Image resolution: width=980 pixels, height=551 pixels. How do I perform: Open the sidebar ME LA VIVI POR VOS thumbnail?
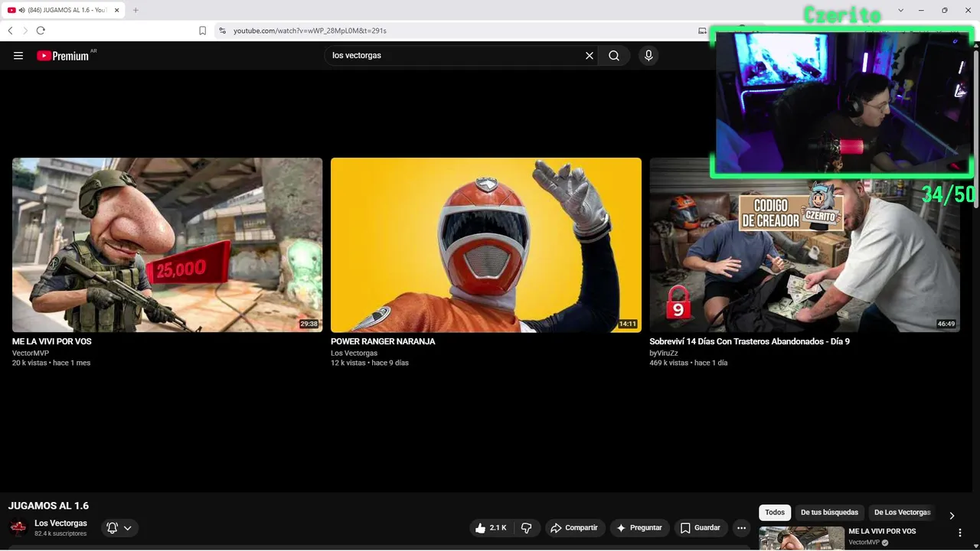[x=802, y=538]
